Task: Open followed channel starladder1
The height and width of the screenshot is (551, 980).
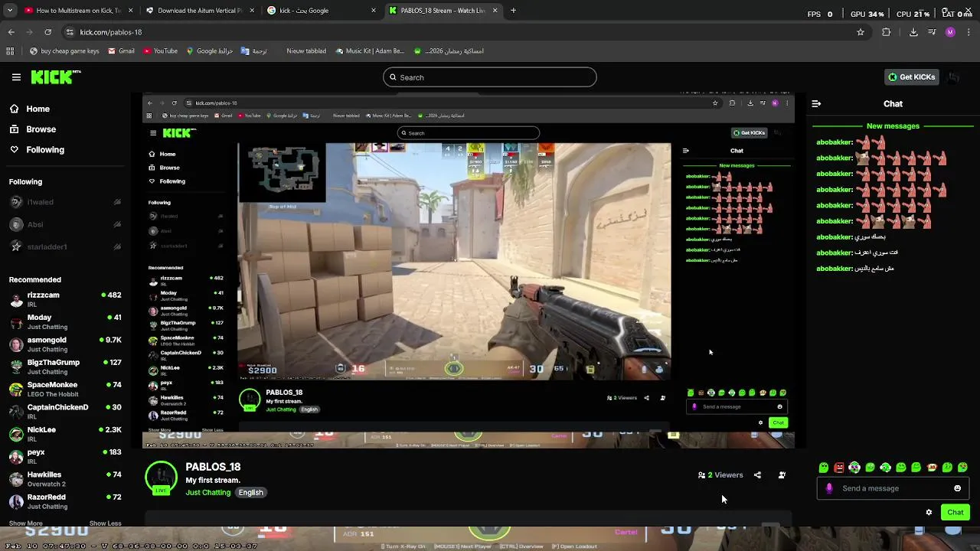Action: 65,247
